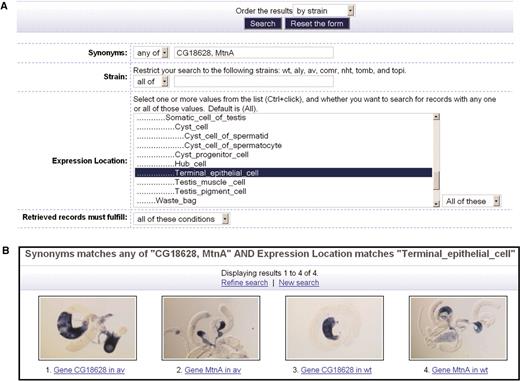Viewport: 520px width, 381px height.
Task: Click the Search button
Action: coord(263,24)
